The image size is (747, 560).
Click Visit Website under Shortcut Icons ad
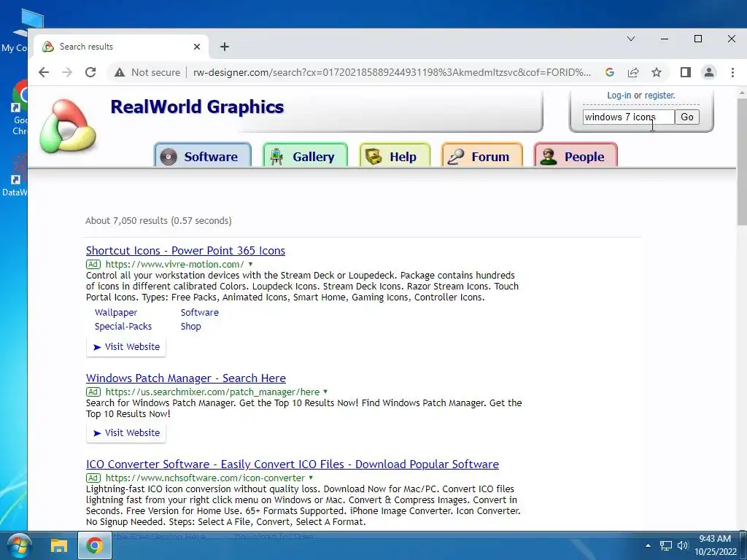(126, 347)
